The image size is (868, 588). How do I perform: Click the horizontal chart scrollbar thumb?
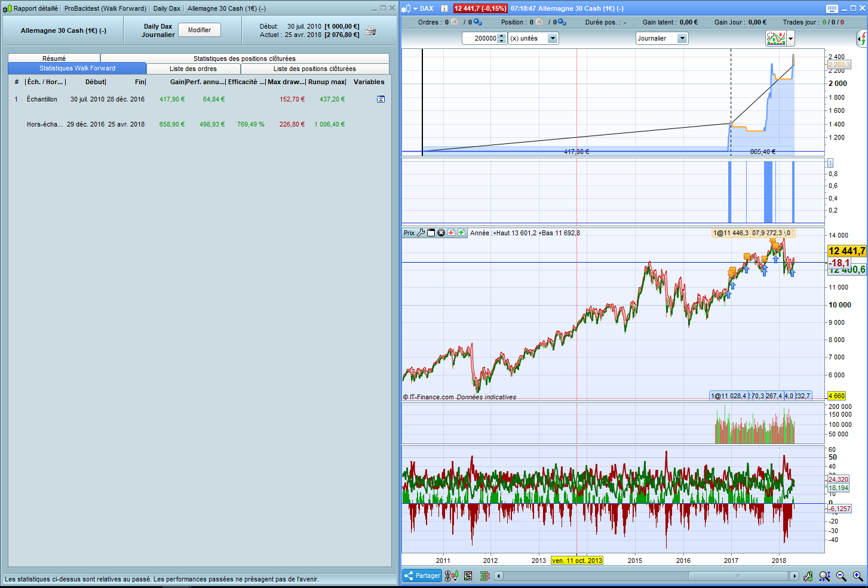coord(738,576)
